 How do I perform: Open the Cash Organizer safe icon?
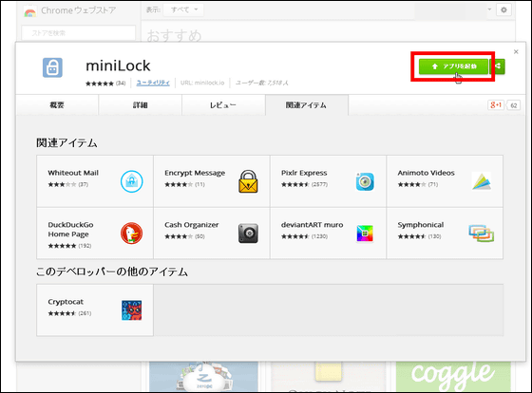[x=248, y=234]
